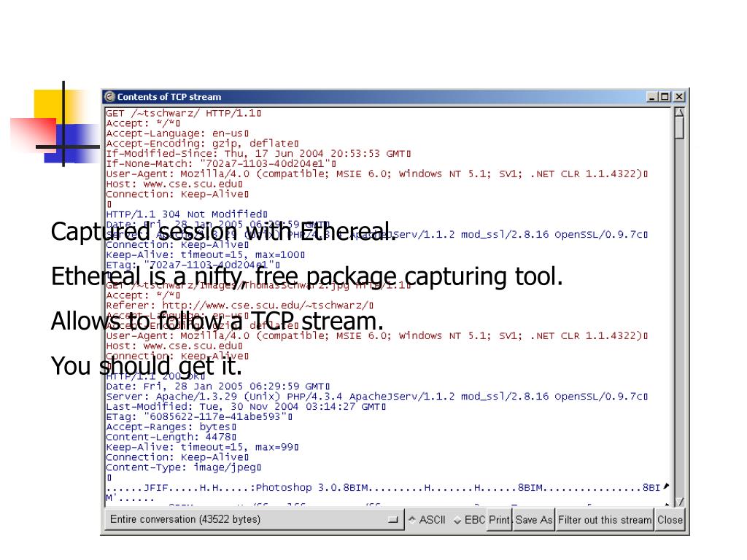Click 'Keep-Alive: timeout=15, max=99' line
The height and width of the screenshot is (560, 747).
203,447
